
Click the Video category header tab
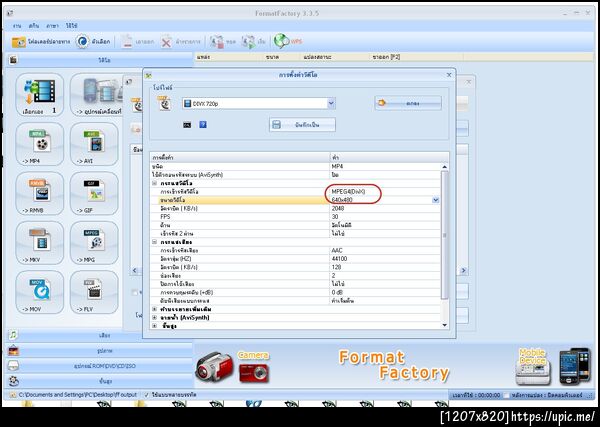click(x=99, y=60)
